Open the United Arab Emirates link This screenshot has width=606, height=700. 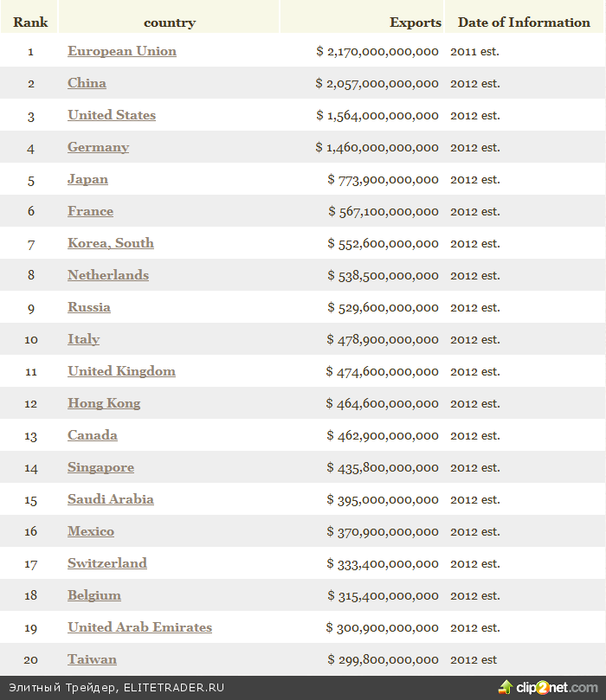pos(139,627)
